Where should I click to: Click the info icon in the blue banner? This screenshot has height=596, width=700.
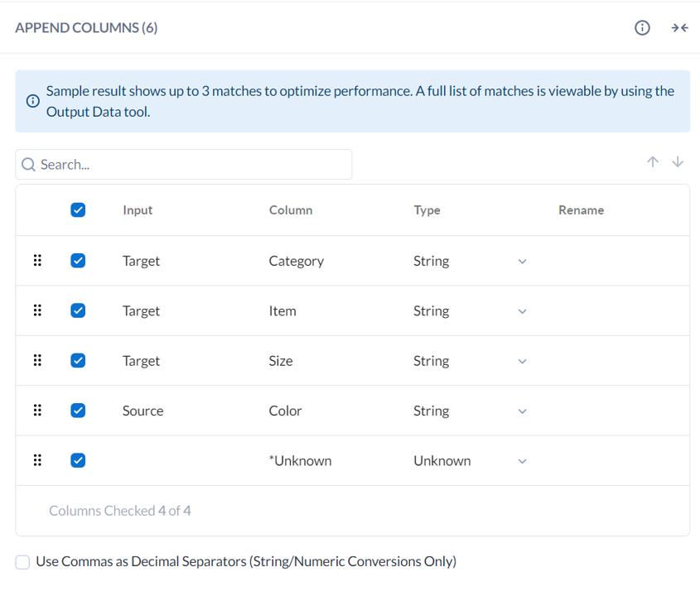[31, 101]
